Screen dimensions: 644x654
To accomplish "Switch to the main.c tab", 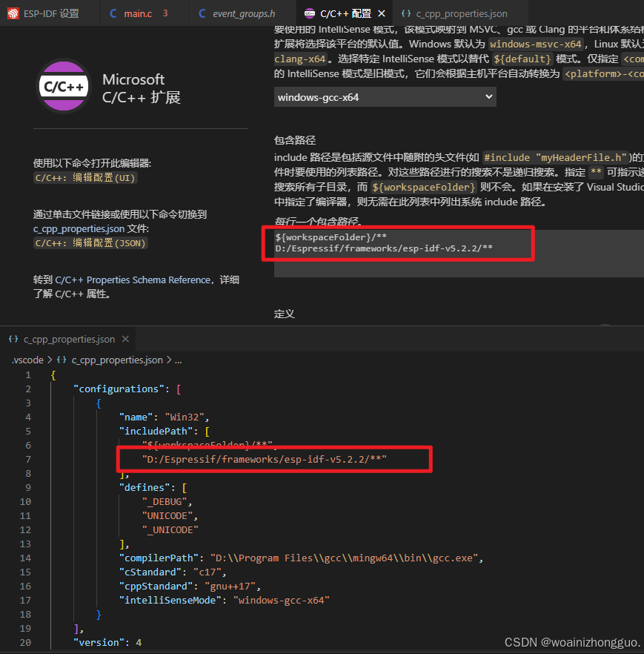I will click(144, 13).
